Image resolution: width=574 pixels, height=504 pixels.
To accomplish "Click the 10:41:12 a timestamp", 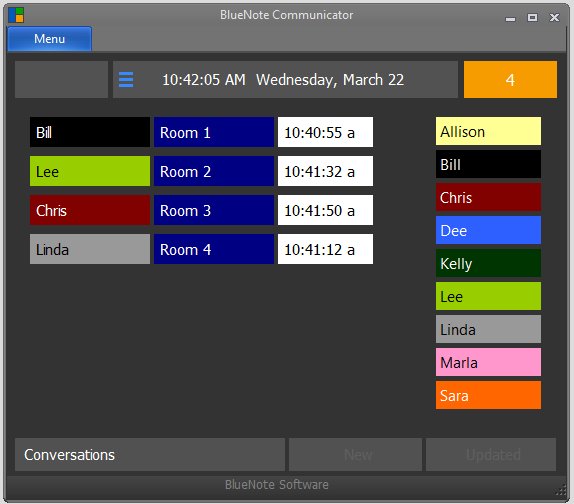I will (x=325, y=249).
